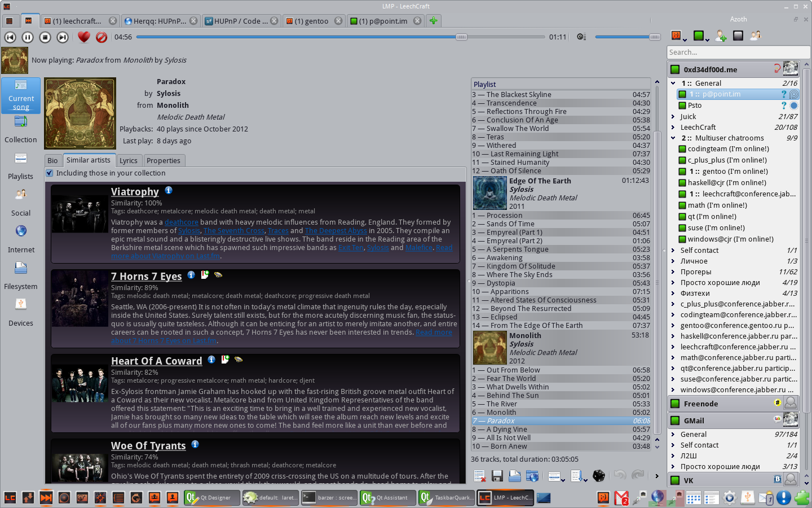Screen dimensions: 812x508
Task: Seek using the track position slider
Action: [341, 37]
